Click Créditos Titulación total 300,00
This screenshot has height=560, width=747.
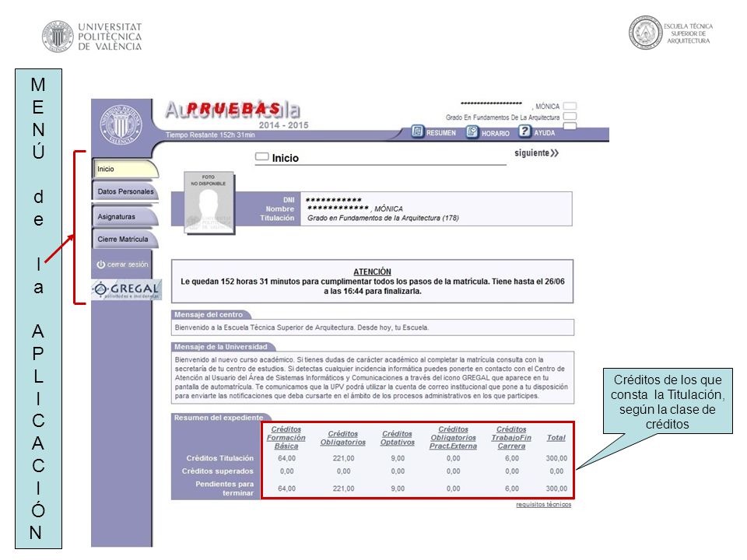tap(556, 458)
